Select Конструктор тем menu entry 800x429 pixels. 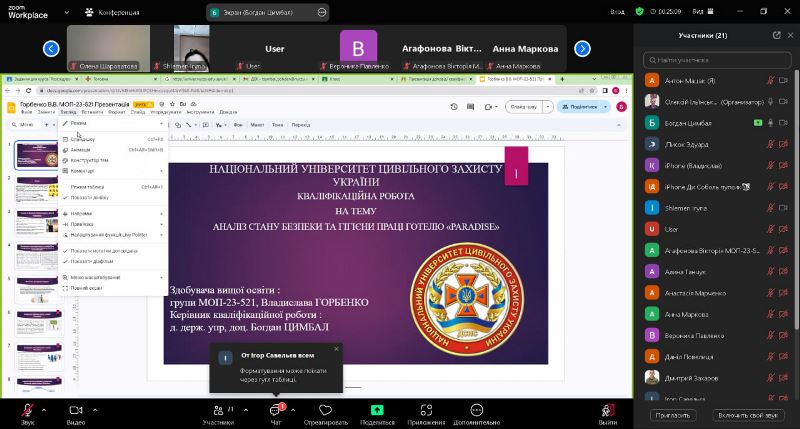click(x=113, y=160)
